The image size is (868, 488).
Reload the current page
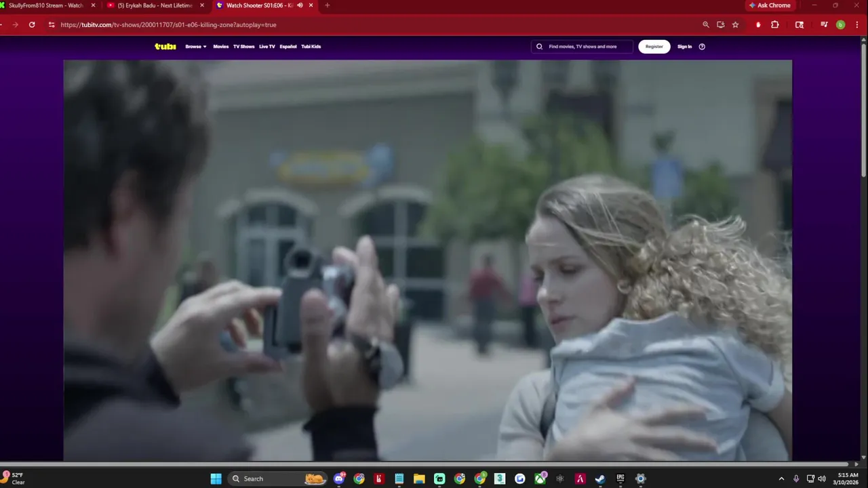pos(32,24)
